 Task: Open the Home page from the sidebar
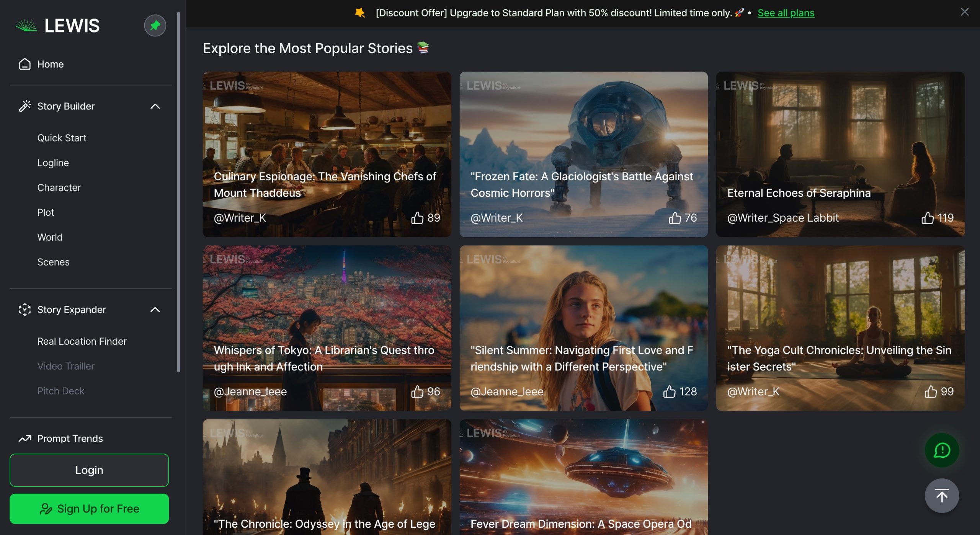pos(50,64)
